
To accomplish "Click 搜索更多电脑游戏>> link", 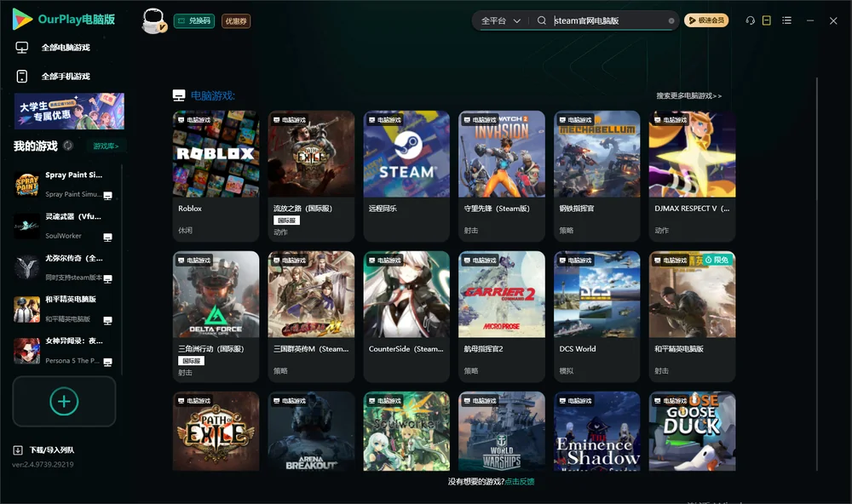I will [688, 95].
